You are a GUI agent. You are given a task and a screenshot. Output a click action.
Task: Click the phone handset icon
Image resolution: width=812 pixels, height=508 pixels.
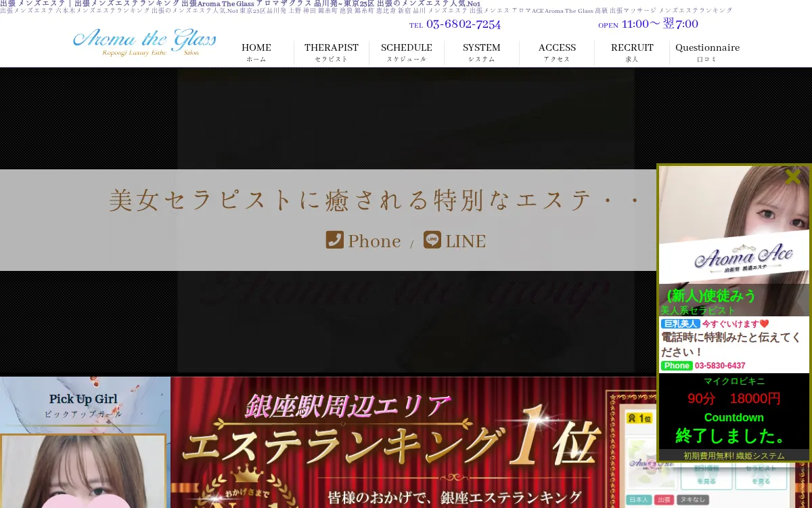point(334,240)
